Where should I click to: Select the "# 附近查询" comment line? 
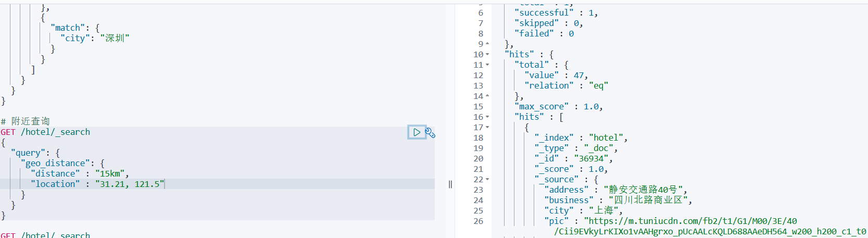point(26,121)
